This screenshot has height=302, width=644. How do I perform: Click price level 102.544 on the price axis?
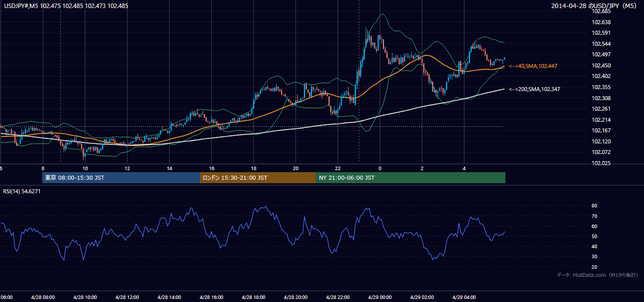601,44
